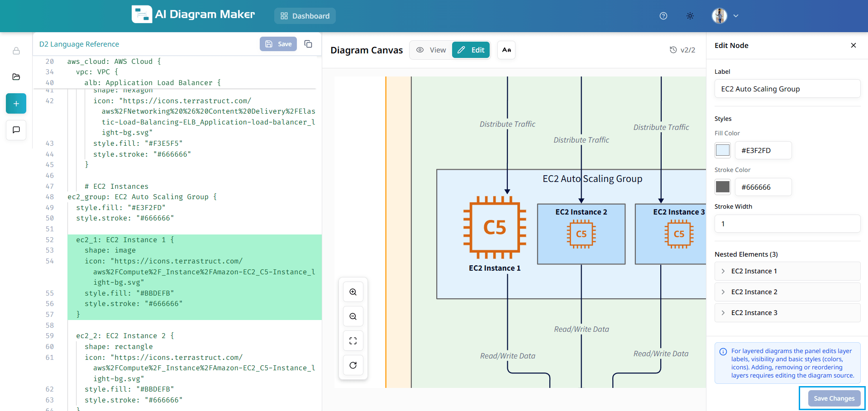Open the files icon in the left sidebar
Screen dimensions: 868x411
[x=16, y=77]
